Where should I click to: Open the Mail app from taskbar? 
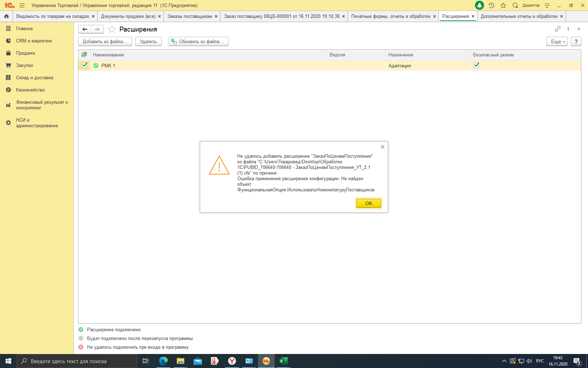click(198, 361)
